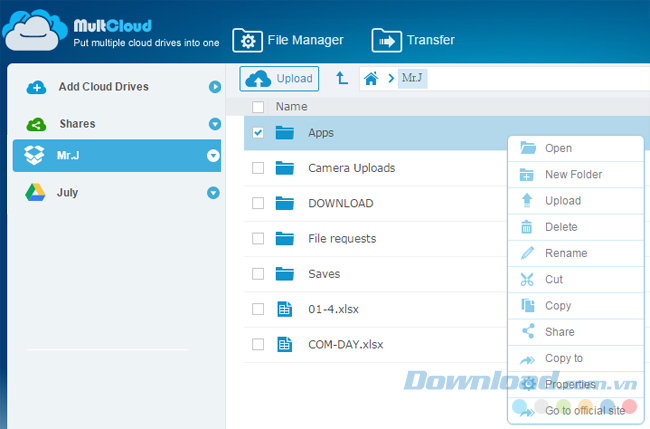Expand the Add Cloud Drives arrow

coord(214,87)
